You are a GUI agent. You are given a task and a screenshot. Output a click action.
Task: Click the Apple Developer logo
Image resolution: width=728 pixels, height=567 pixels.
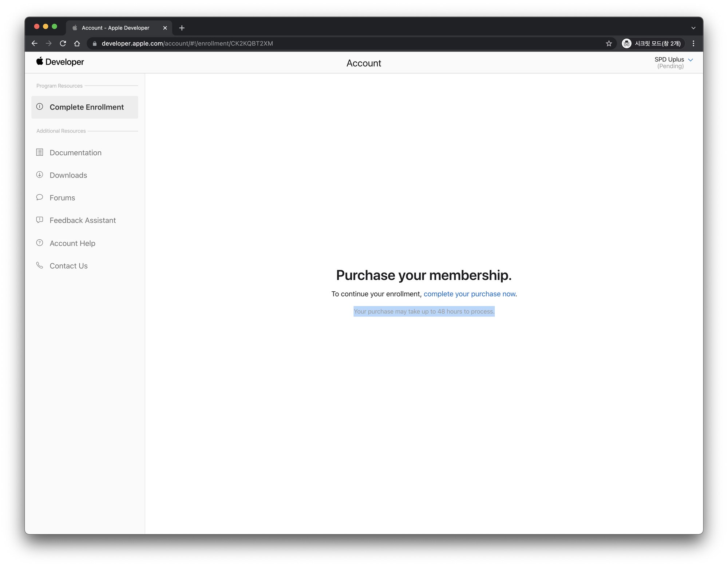[60, 62]
